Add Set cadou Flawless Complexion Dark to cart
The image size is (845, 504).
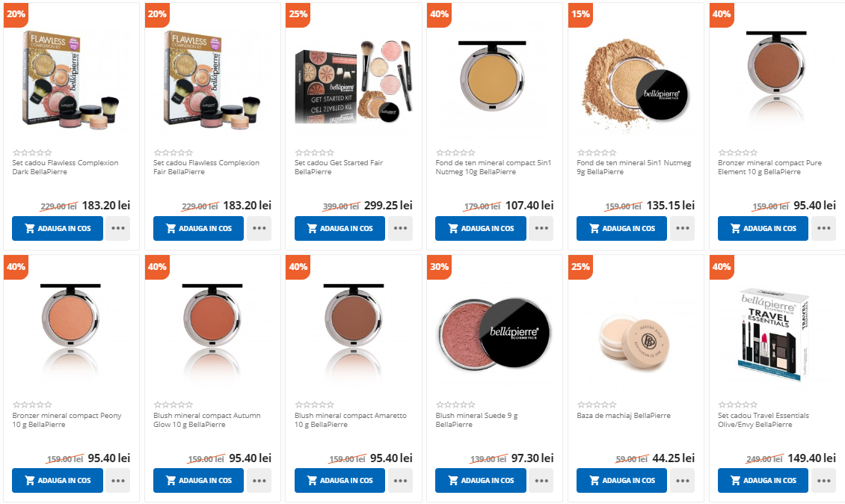pos(58,229)
